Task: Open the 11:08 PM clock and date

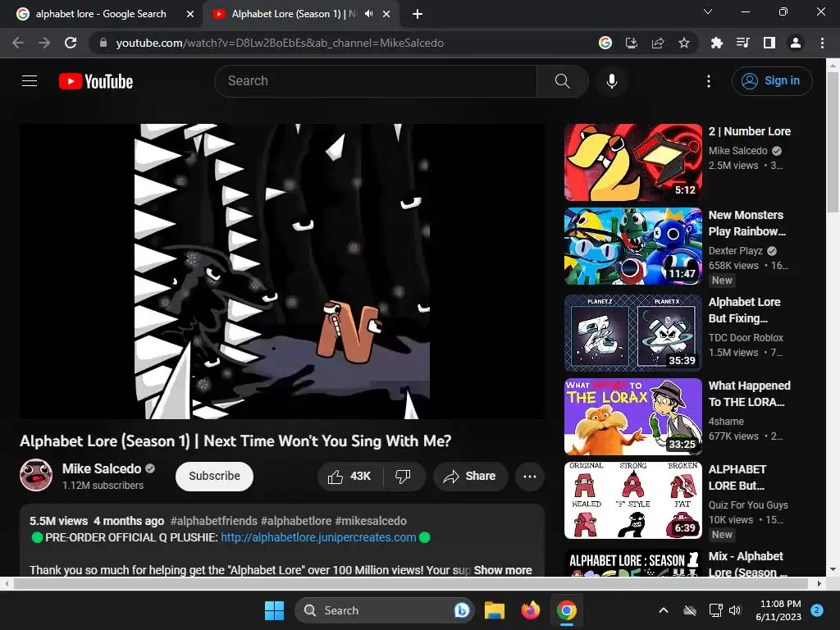Action: coord(780,610)
